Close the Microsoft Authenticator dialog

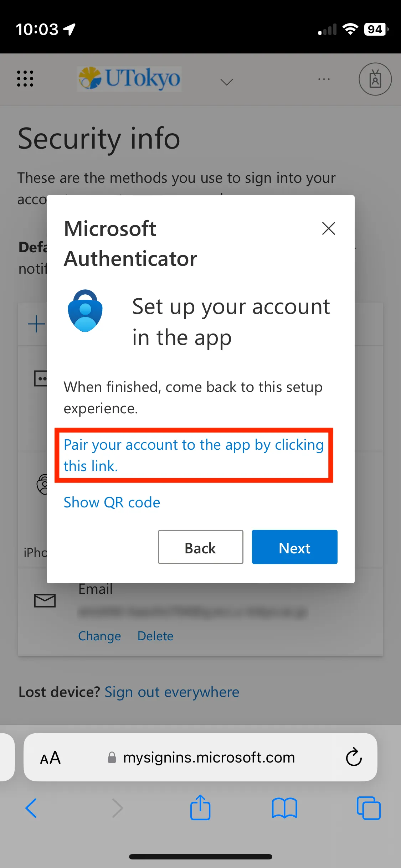pos(328,228)
